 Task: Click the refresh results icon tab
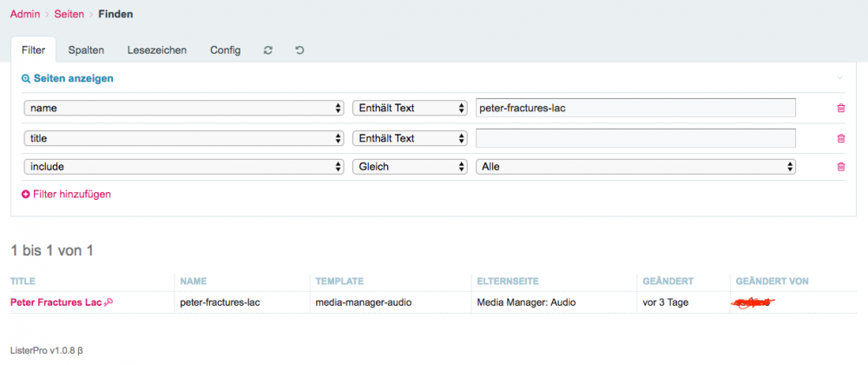268,50
